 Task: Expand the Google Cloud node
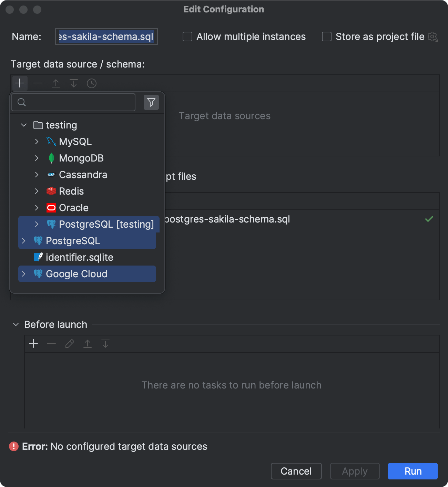coord(23,274)
